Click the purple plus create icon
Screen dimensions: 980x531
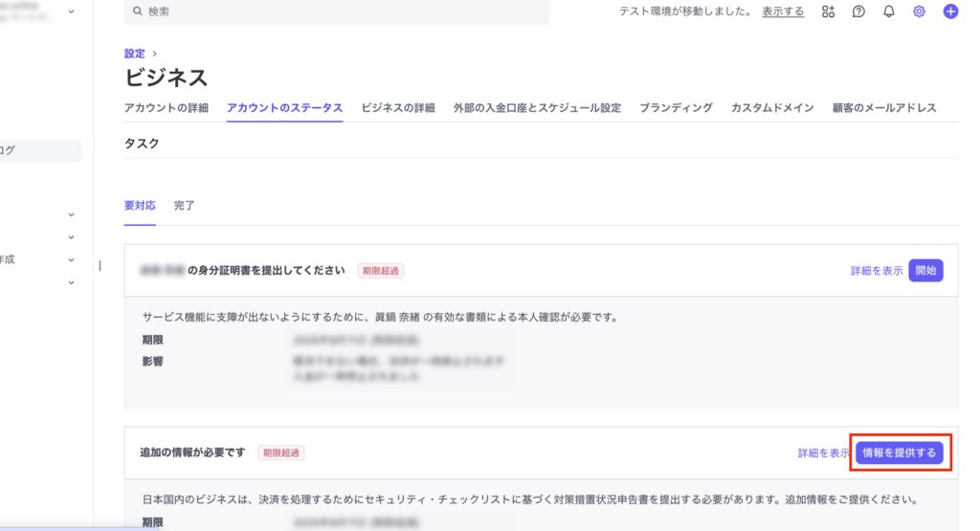coord(950,11)
